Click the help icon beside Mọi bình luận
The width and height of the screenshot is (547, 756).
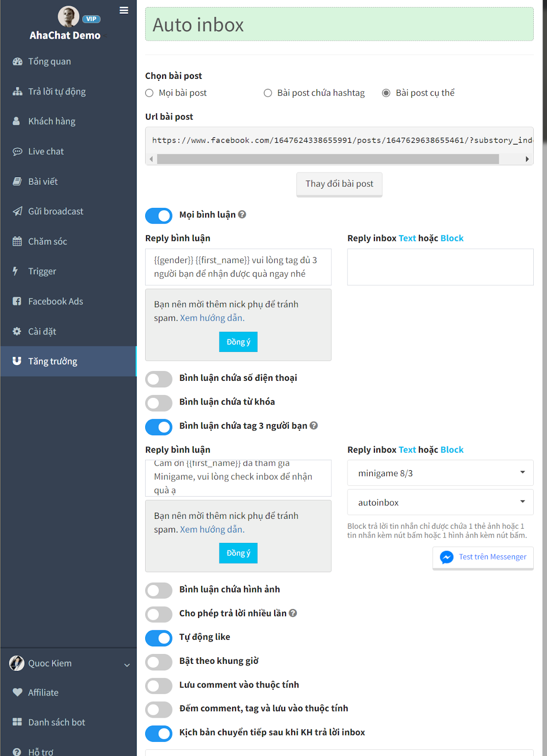242,215
